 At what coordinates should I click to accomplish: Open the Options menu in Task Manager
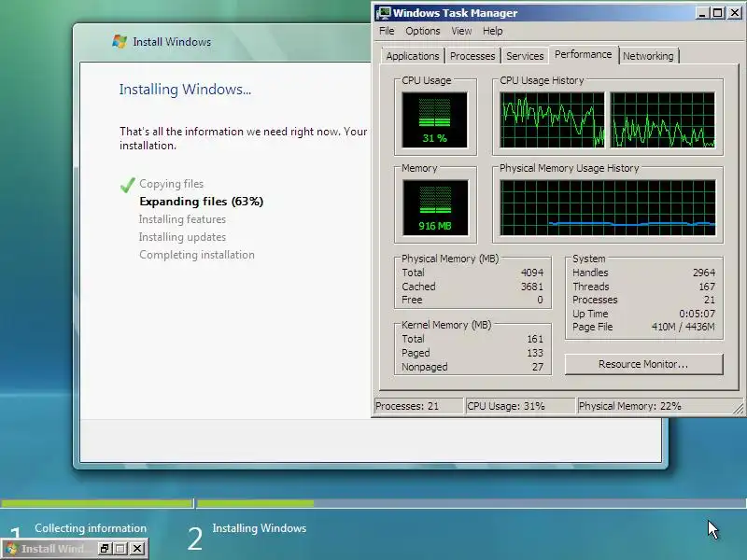423,31
